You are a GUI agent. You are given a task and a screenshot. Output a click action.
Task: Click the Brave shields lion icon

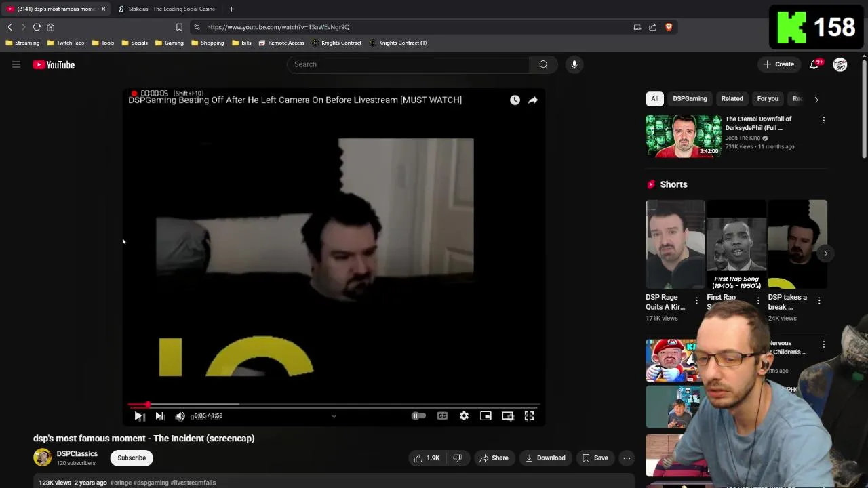point(669,27)
